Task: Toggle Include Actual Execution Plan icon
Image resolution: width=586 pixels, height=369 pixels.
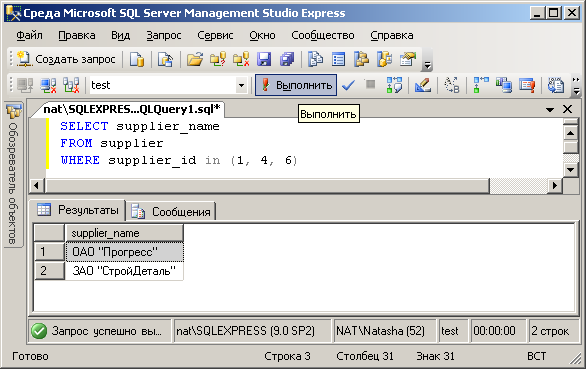Action: 481,85
